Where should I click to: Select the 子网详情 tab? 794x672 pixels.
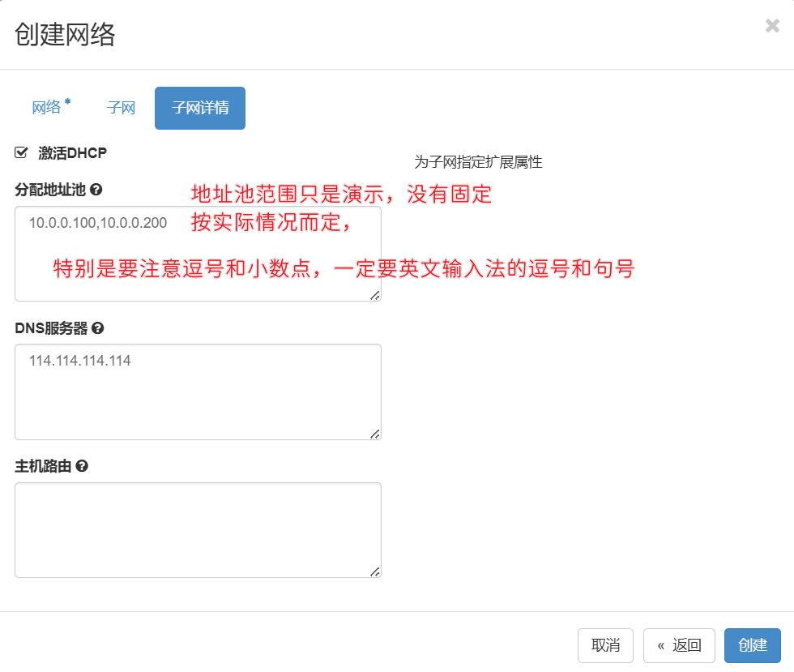point(199,108)
